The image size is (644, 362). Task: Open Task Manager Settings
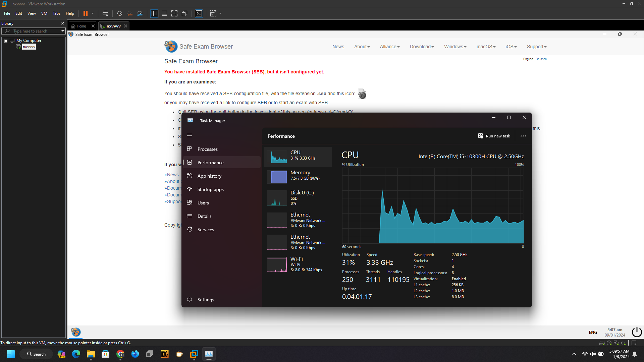click(x=206, y=300)
